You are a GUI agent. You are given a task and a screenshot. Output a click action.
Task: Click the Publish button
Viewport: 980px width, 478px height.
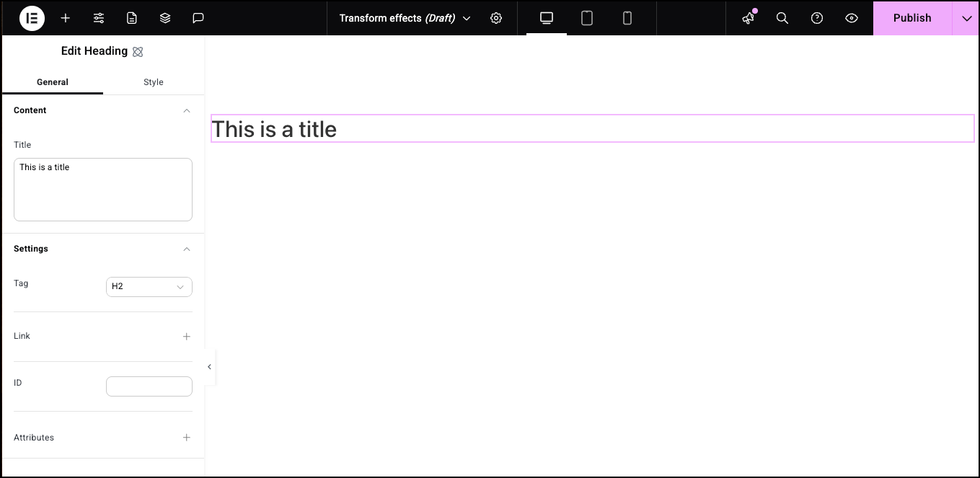912,18
